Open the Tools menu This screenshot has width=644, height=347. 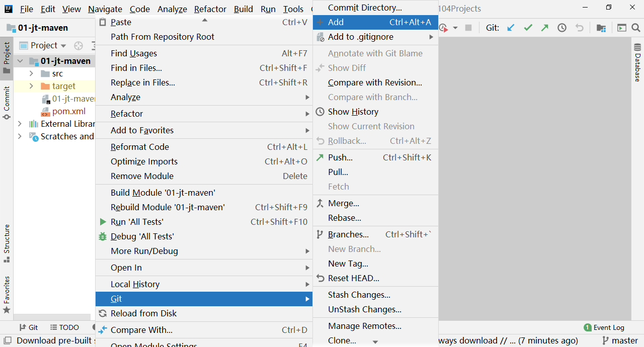[293, 9]
